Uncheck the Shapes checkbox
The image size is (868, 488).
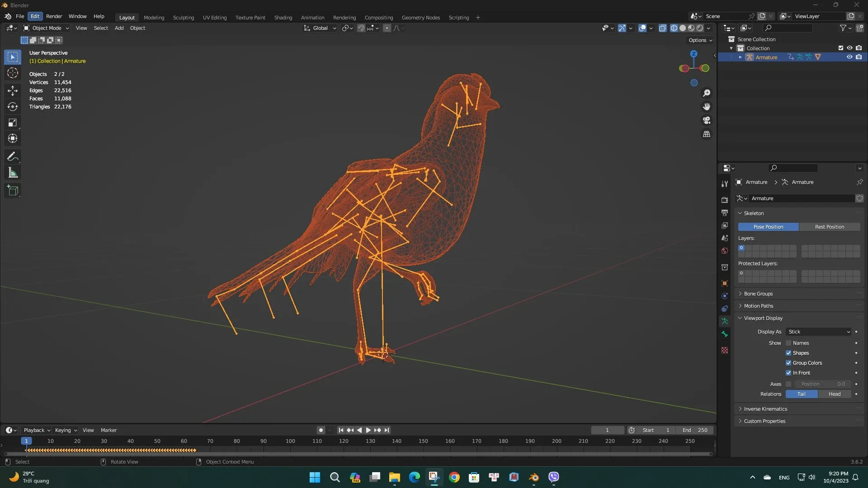click(x=788, y=353)
